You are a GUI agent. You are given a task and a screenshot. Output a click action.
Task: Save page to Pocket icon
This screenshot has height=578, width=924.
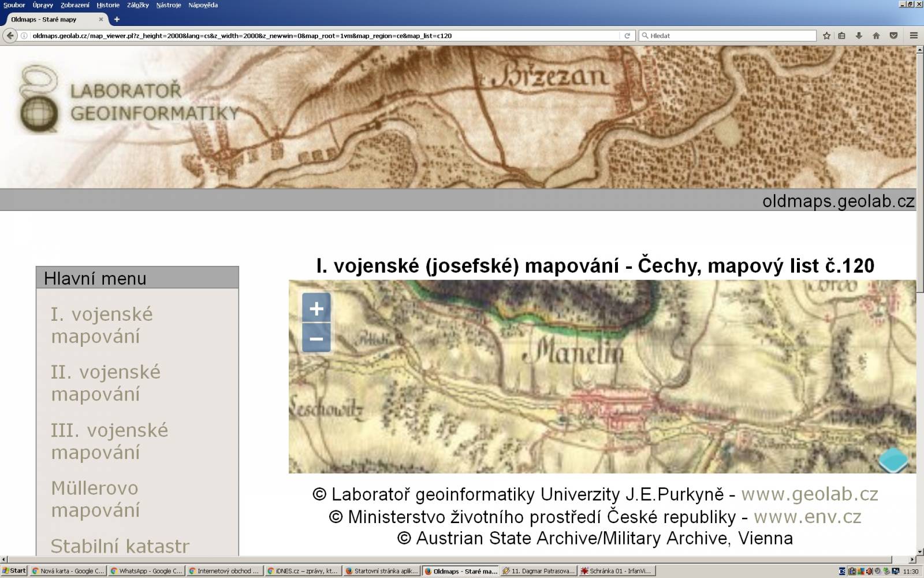pos(893,36)
